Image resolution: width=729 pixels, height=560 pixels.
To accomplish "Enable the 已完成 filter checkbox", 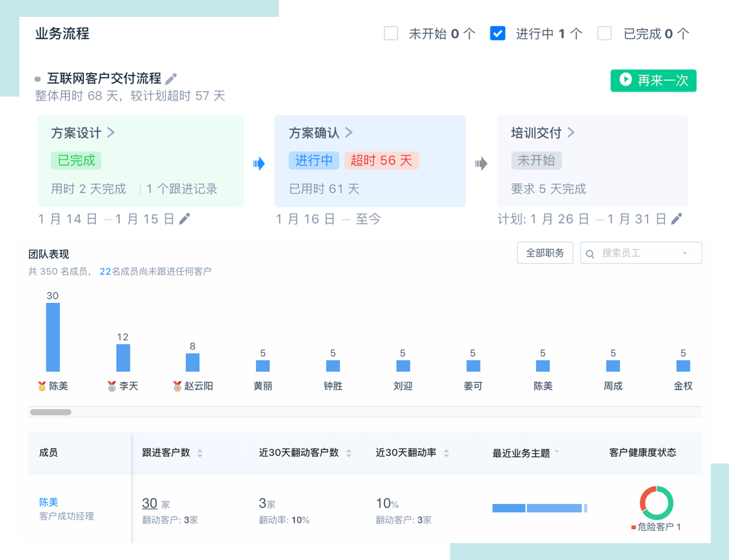I will 604,33.
